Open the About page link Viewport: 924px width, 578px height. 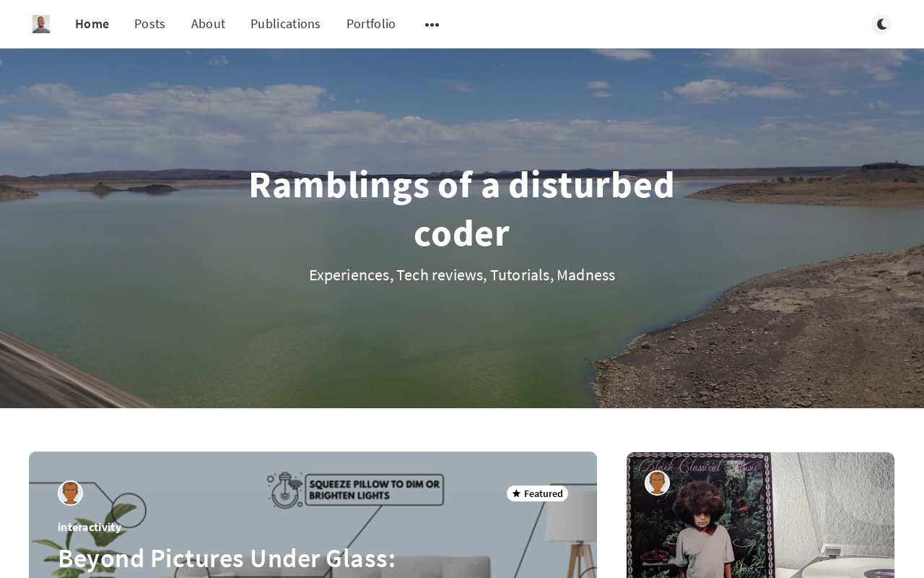(x=208, y=24)
